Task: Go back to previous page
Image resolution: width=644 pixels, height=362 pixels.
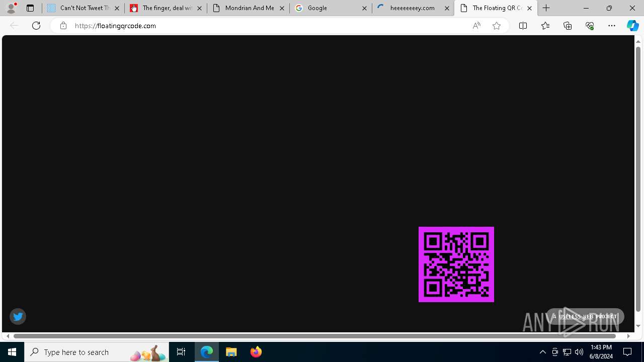Action: pyautogui.click(x=14, y=26)
